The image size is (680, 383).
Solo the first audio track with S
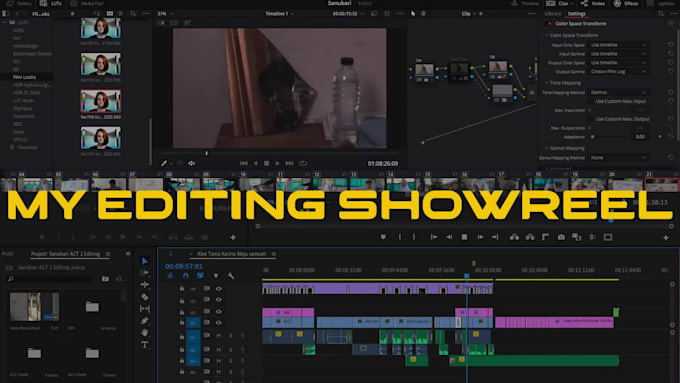click(x=231, y=336)
